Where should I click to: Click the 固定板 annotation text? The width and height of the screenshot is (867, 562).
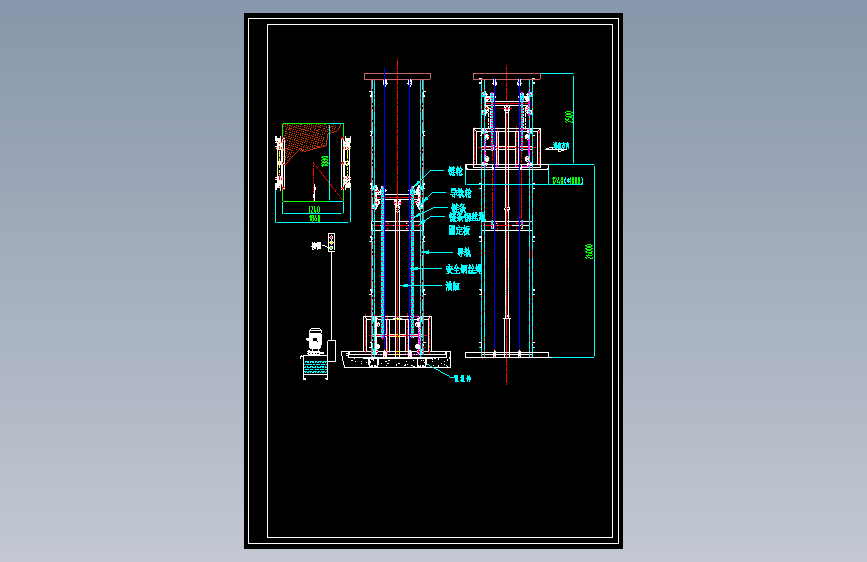[x=459, y=230]
